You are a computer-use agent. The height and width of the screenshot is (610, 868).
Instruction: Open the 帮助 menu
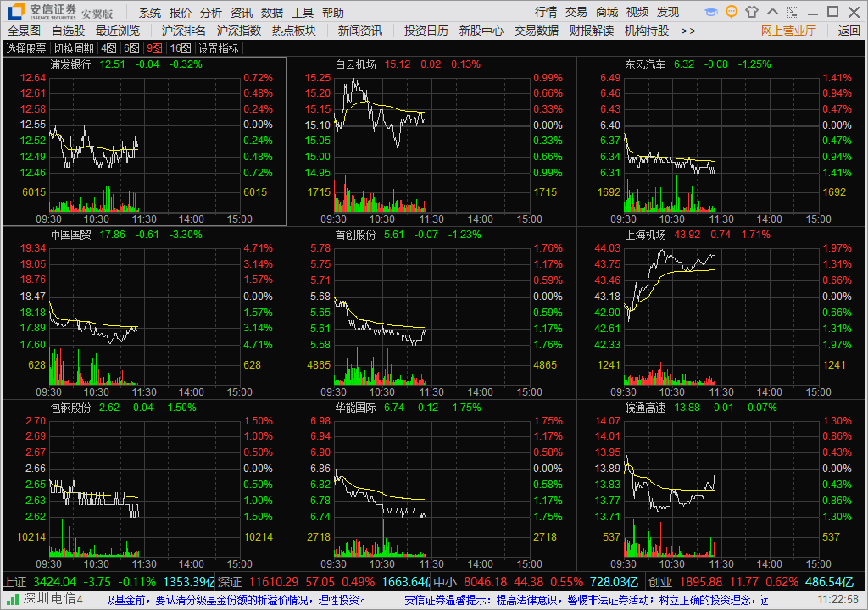click(332, 12)
